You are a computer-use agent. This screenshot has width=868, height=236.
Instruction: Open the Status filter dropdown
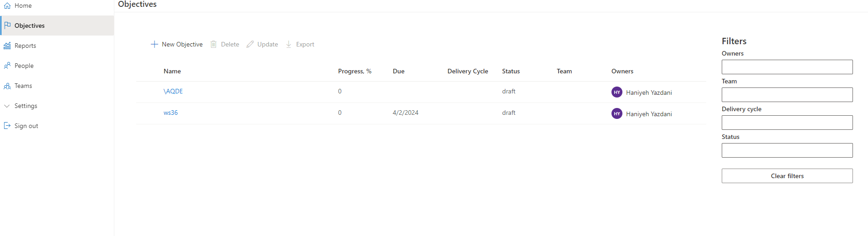tap(787, 150)
